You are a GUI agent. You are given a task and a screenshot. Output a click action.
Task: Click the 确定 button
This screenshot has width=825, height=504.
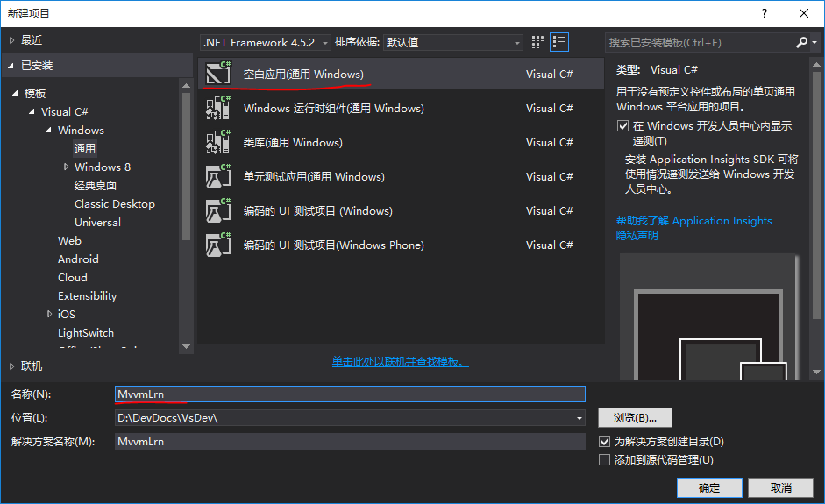pyautogui.click(x=709, y=487)
